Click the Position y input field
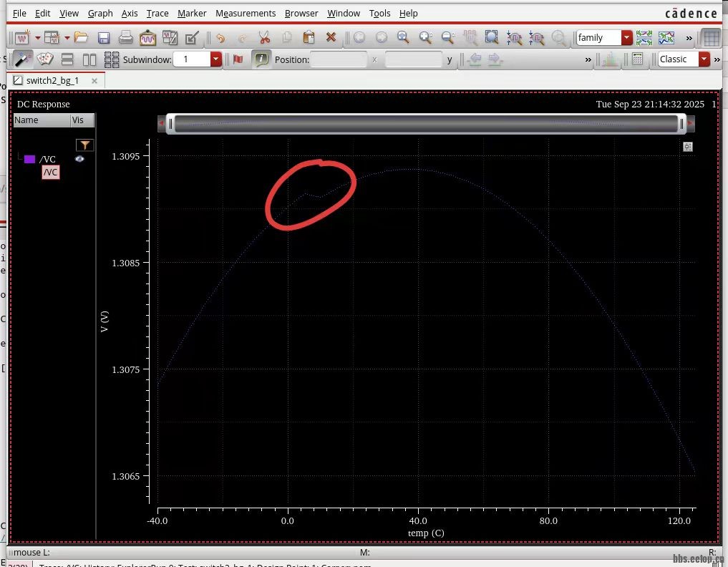The image size is (728, 567). 413,59
